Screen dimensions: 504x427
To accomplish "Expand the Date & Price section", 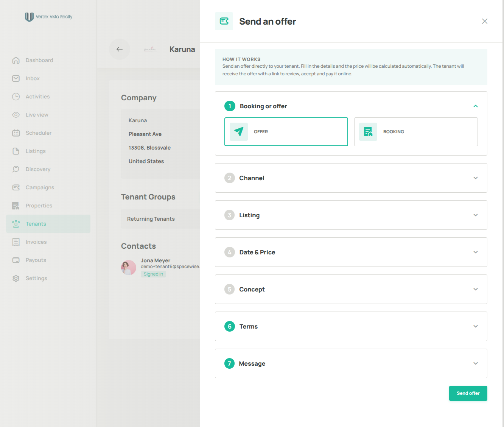I will click(351, 252).
